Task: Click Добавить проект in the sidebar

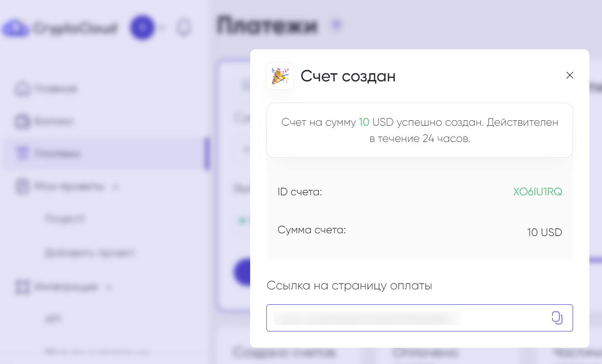Action: pyautogui.click(x=90, y=253)
